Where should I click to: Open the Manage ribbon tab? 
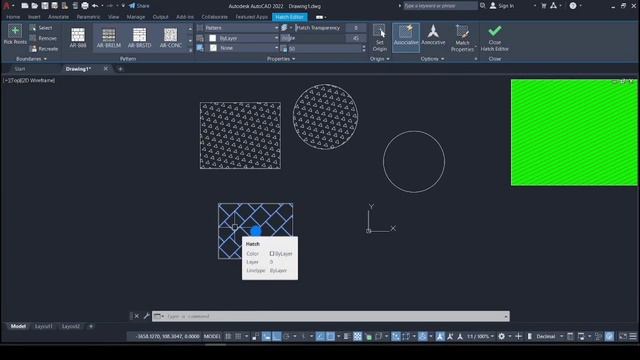pos(136,17)
